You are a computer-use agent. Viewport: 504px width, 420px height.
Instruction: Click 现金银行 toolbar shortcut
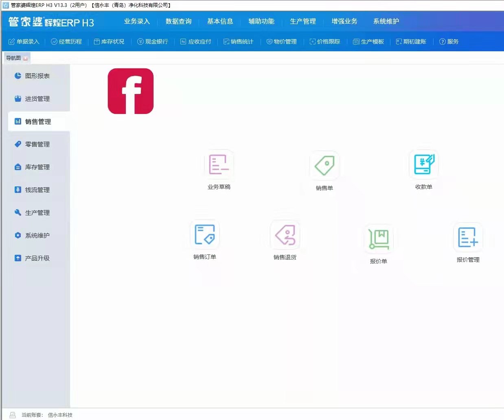click(x=153, y=42)
